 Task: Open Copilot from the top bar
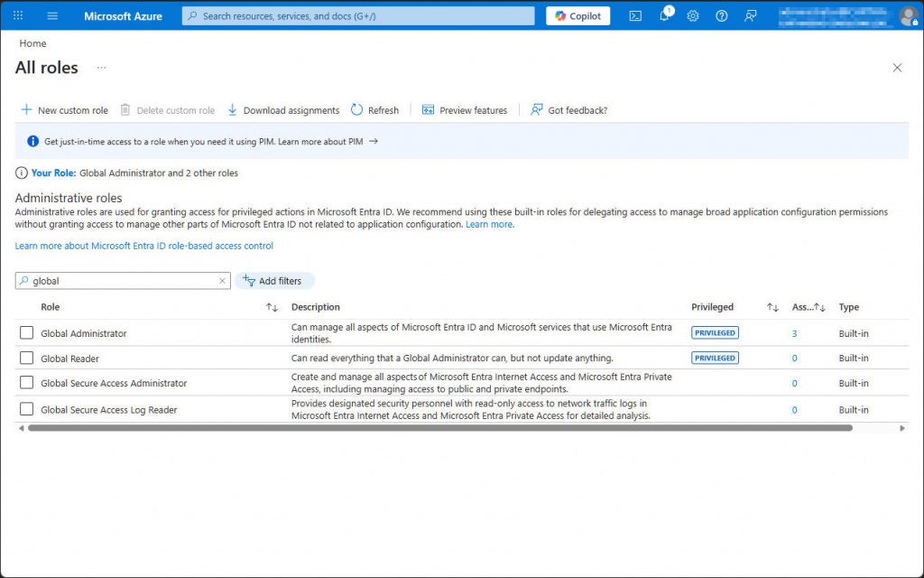577,15
